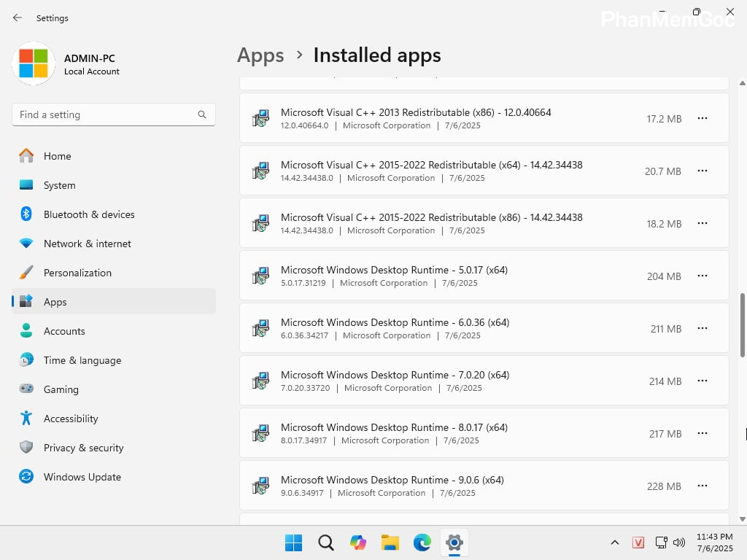Select the System icon in the sidebar
This screenshot has height=560, width=747.
point(29,185)
